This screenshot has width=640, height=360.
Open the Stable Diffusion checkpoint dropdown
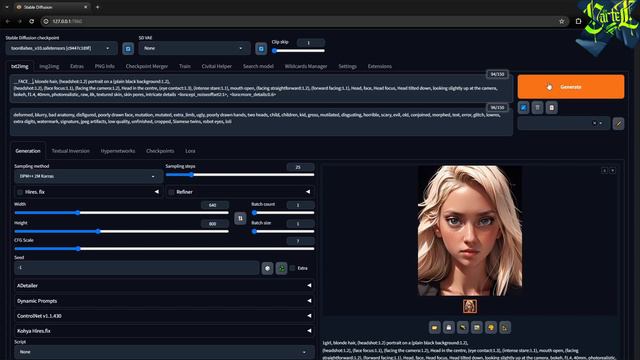[61, 49]
